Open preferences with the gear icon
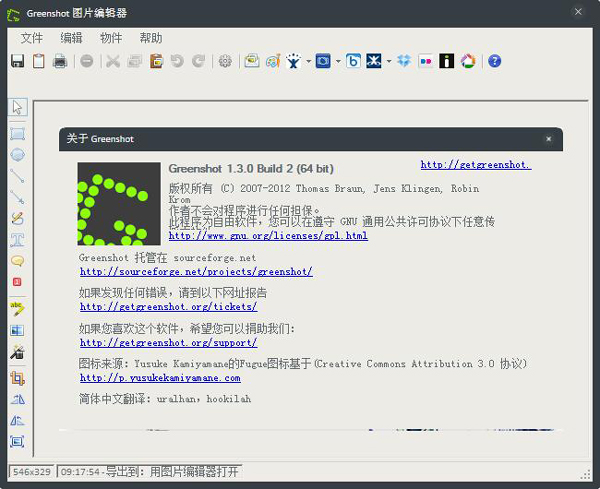The height and width of the screenshot is (489, 600). pyautogui.click(x=225, y=61)
